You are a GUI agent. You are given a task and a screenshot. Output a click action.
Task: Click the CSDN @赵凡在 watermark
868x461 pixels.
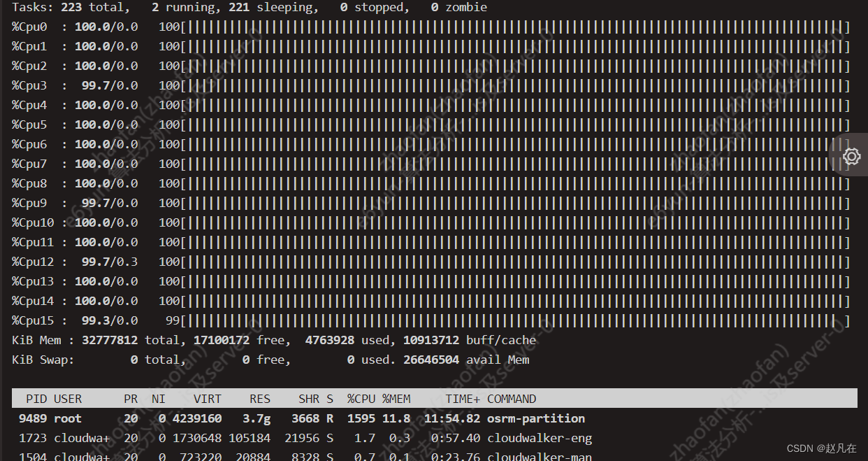pos(821,448)
